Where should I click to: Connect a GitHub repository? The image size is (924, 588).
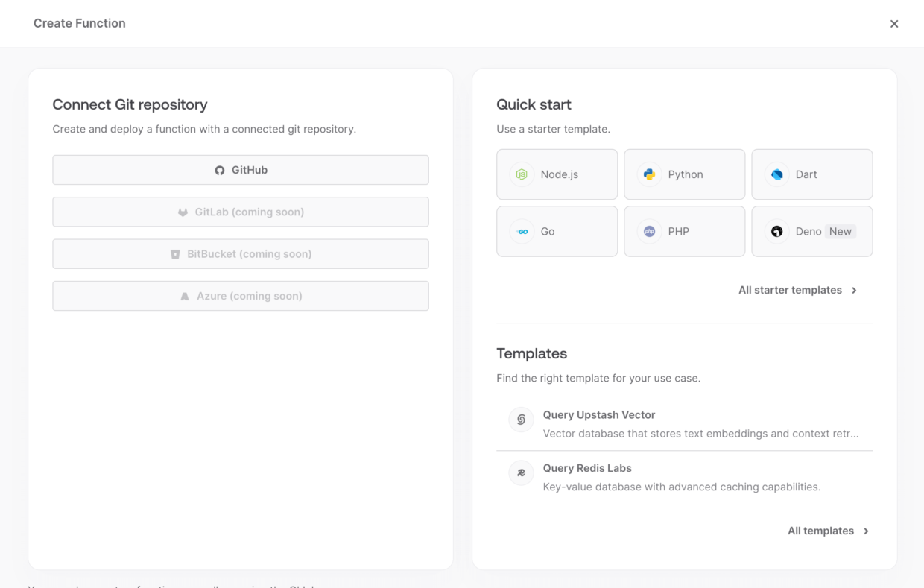coord(241,170)
